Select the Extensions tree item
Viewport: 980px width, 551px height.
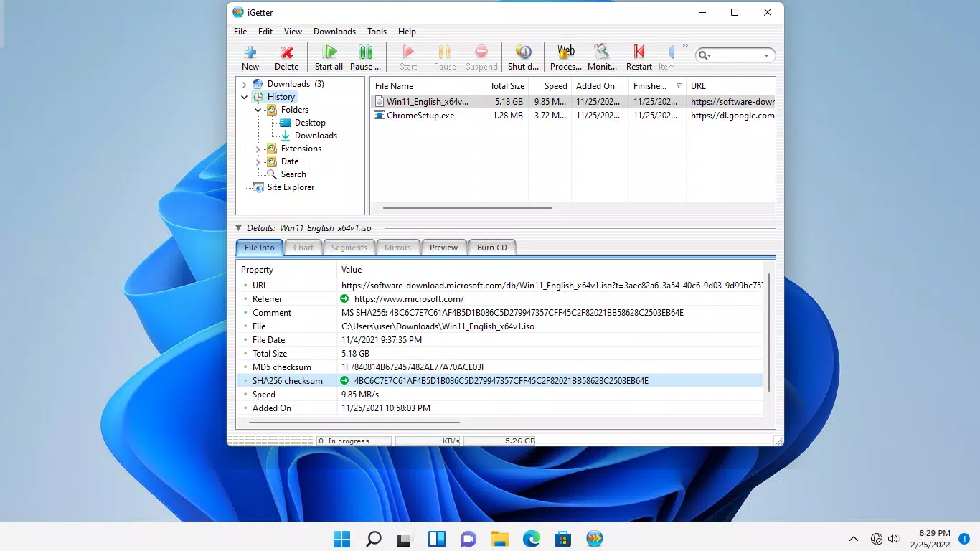point(301,149)
